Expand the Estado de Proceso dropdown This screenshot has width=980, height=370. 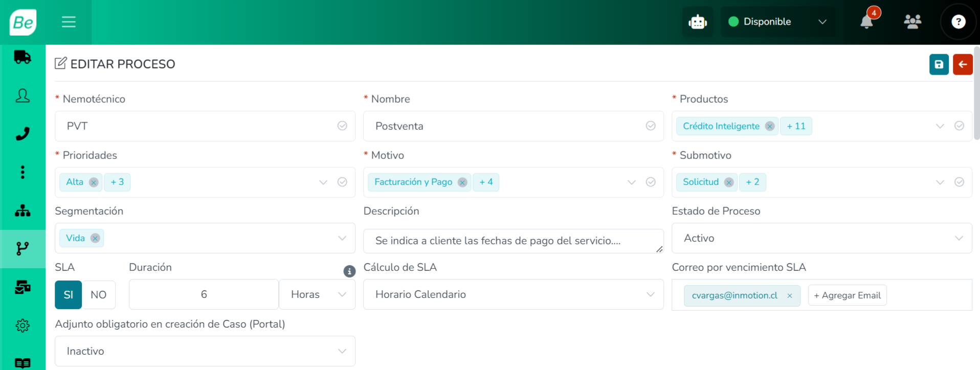pos(821,238)
